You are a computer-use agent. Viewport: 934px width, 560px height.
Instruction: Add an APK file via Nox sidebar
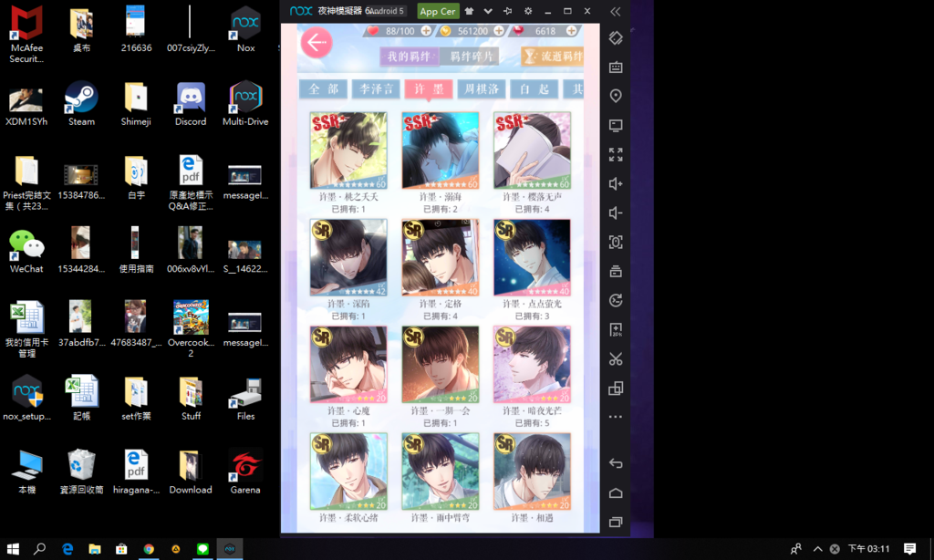point(616,329)
